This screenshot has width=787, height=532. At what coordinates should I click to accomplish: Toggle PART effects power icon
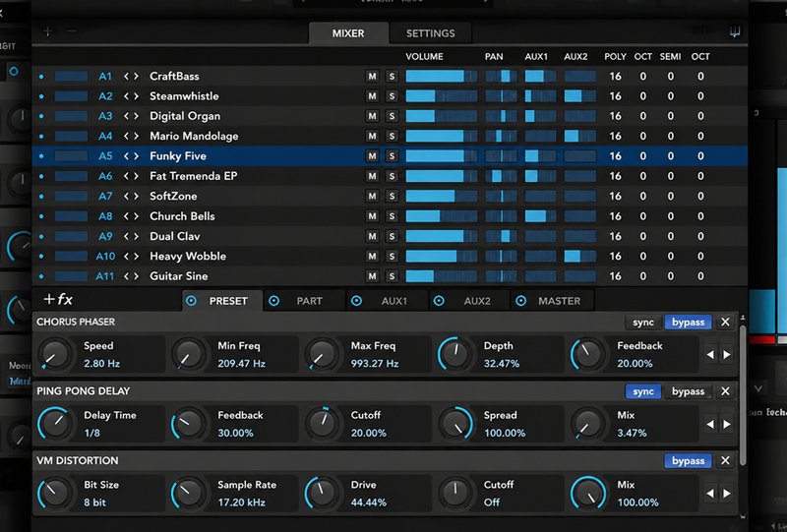(273, 301)
